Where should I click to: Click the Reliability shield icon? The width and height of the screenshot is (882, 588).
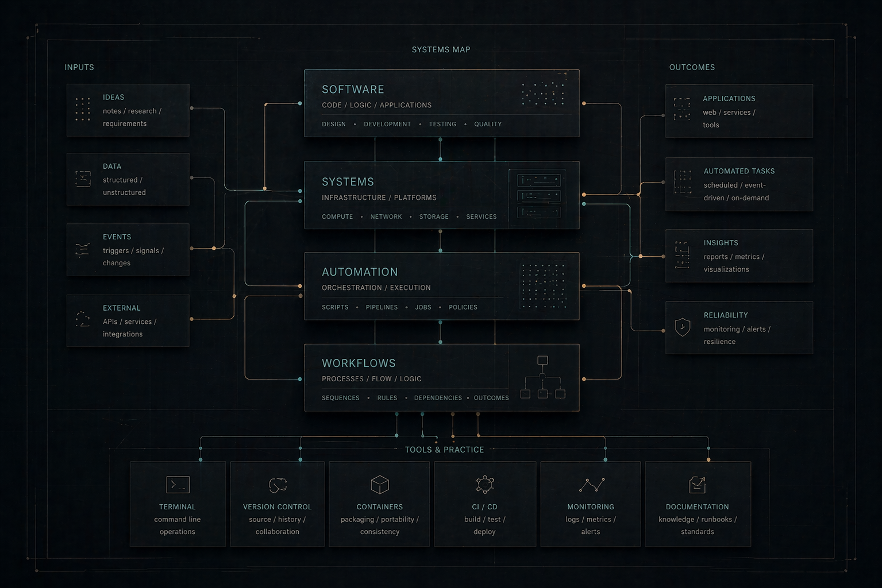pyautogui.click(x=682, y=327)
